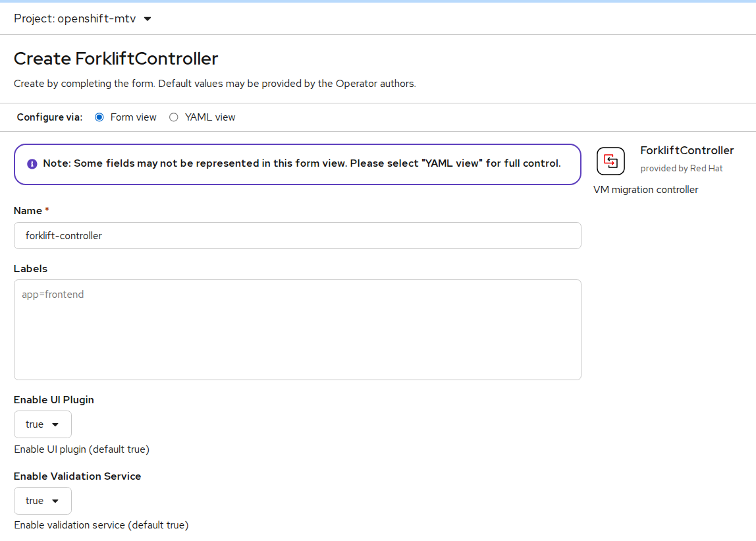The width and height of the screenshot is (756, 541).
Task: Click the VM migration controller description
Action: point(645,190)
